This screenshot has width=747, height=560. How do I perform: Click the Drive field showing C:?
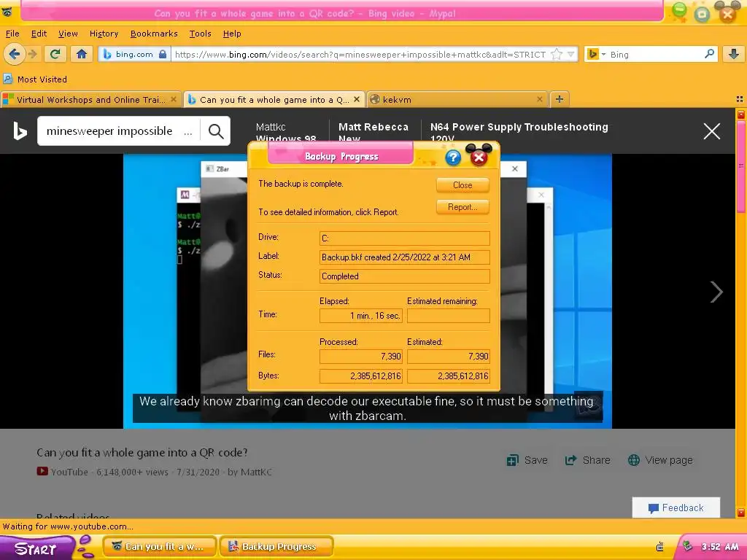(404, 238)
